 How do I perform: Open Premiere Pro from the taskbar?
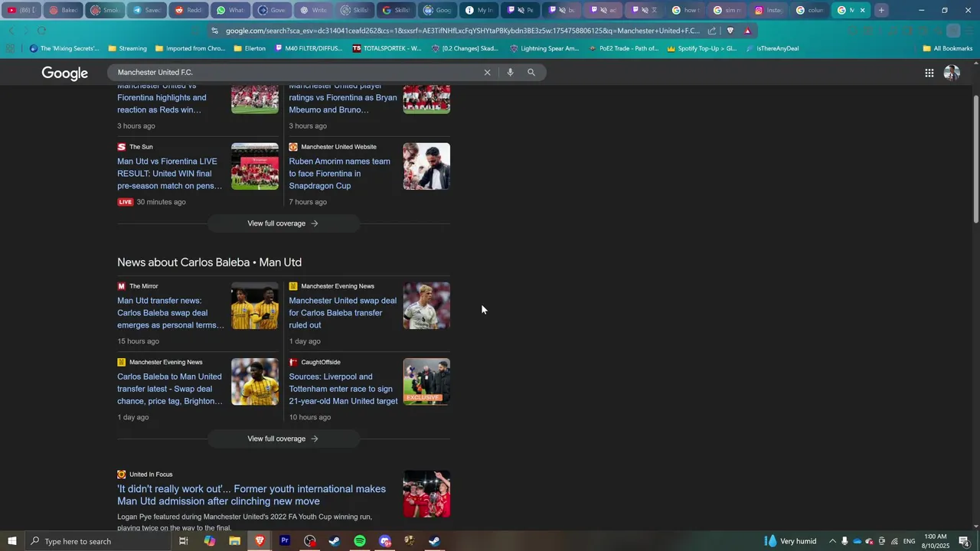click(x=285, y=541)
